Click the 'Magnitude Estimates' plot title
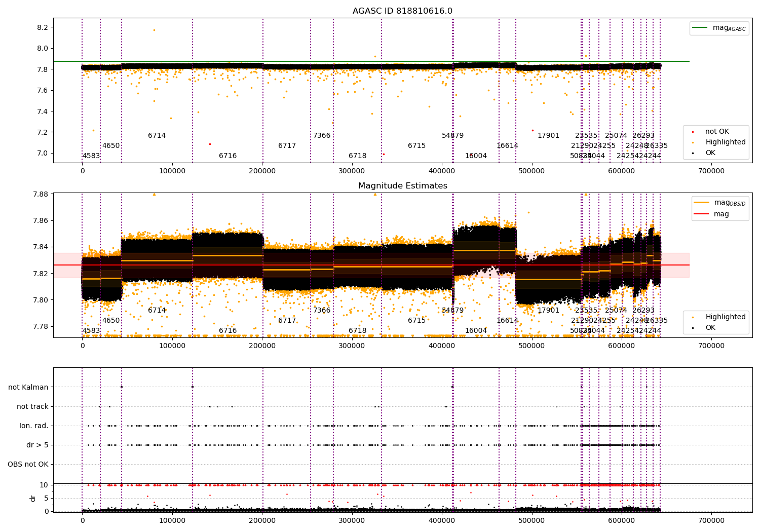The image size is (760, 532). click(x=402, y=186)
